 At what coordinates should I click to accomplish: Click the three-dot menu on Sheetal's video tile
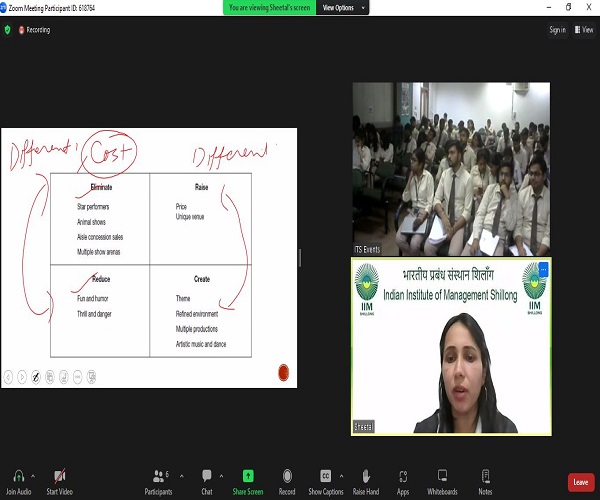543,269
